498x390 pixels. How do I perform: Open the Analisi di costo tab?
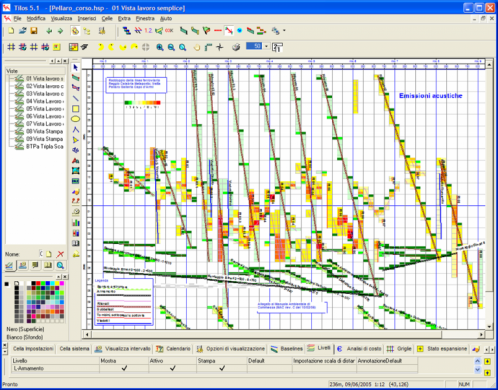[x=359, y=349]
